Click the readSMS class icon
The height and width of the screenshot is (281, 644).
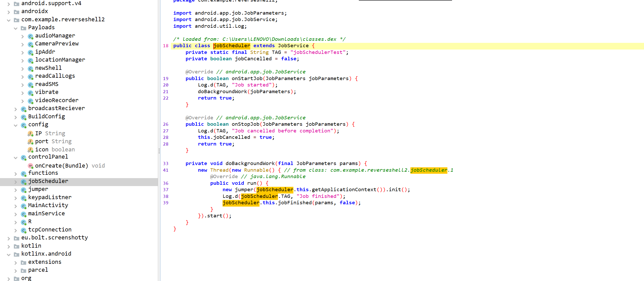click(31, 85)
